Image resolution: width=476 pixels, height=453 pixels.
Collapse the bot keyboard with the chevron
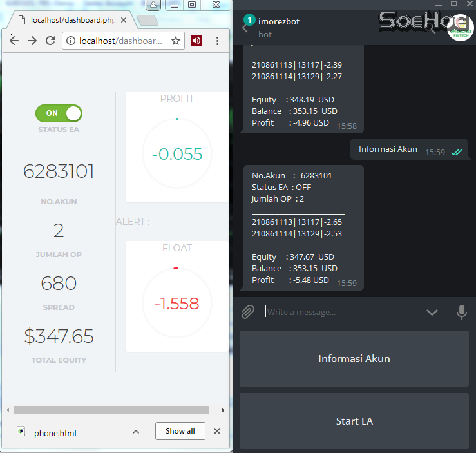point(432,313)
